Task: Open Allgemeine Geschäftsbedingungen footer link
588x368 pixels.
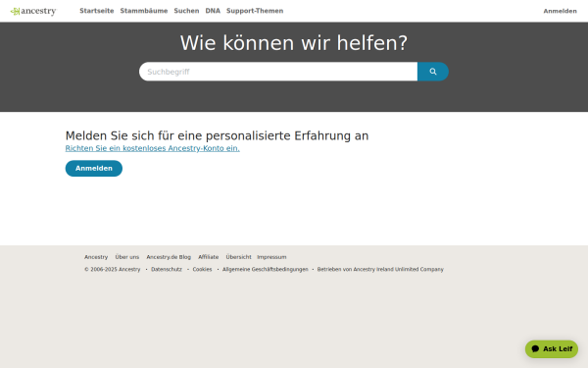Action: (266, 269)
